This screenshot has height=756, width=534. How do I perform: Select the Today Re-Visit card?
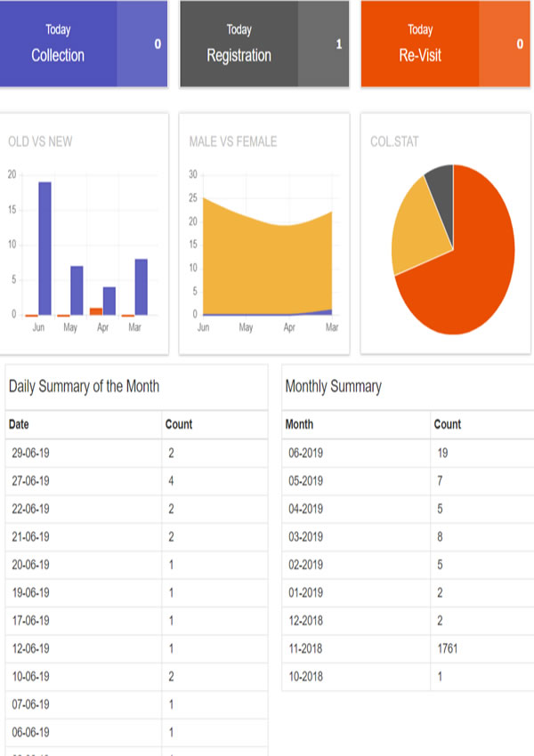[420, 44]
